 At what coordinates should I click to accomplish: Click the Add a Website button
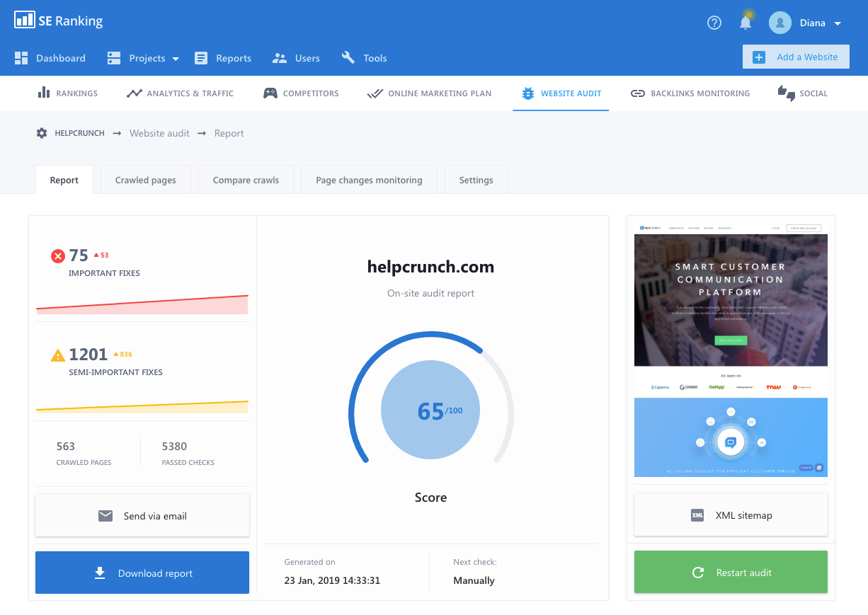pos(796,57)
